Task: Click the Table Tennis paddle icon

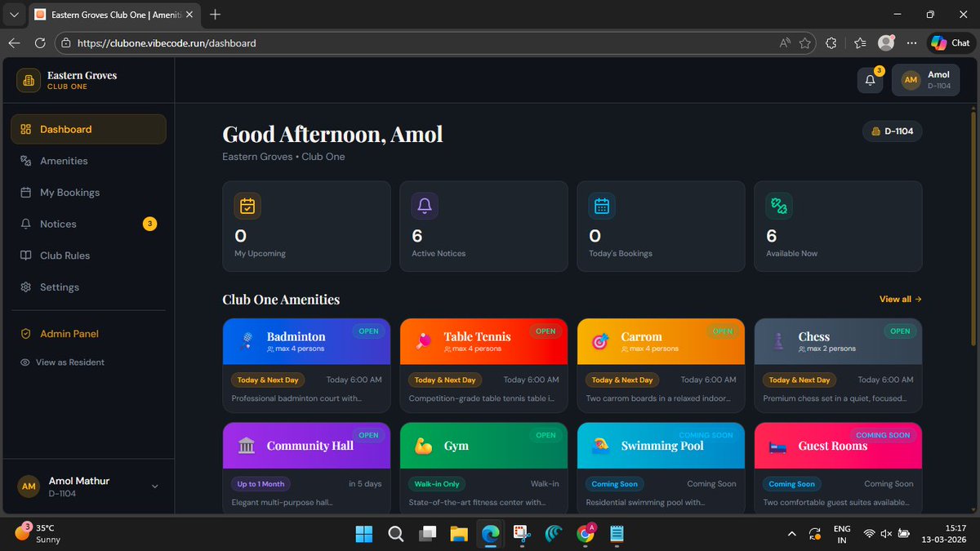Action: [x=425, y=341]
